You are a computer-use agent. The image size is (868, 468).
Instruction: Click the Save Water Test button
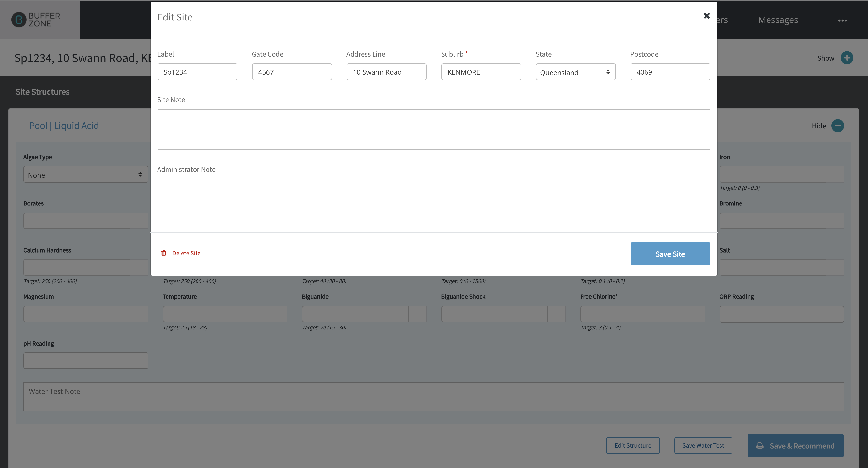click(703, 445)
